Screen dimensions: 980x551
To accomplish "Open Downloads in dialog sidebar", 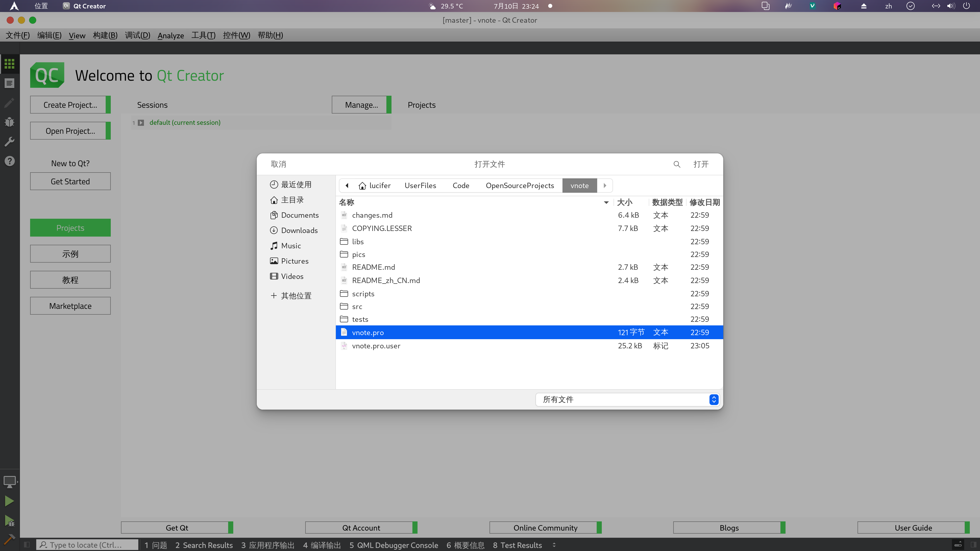I will click(294, 230).
